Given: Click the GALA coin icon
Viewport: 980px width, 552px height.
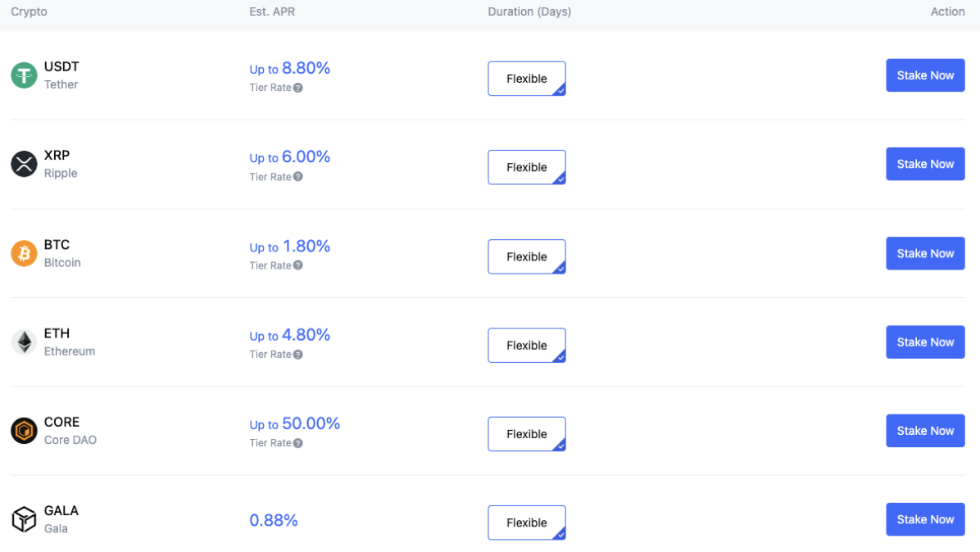Looking at the screenshot, I should (x=24, y=519).
